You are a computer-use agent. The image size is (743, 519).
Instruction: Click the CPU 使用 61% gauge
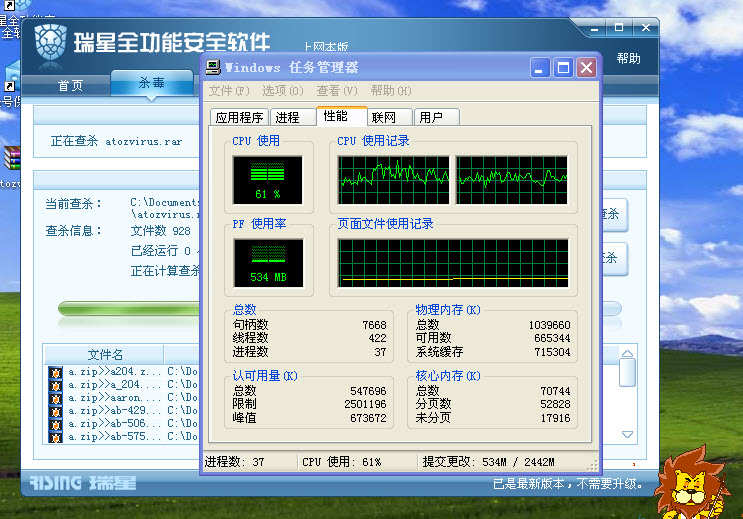click(268, 180)
